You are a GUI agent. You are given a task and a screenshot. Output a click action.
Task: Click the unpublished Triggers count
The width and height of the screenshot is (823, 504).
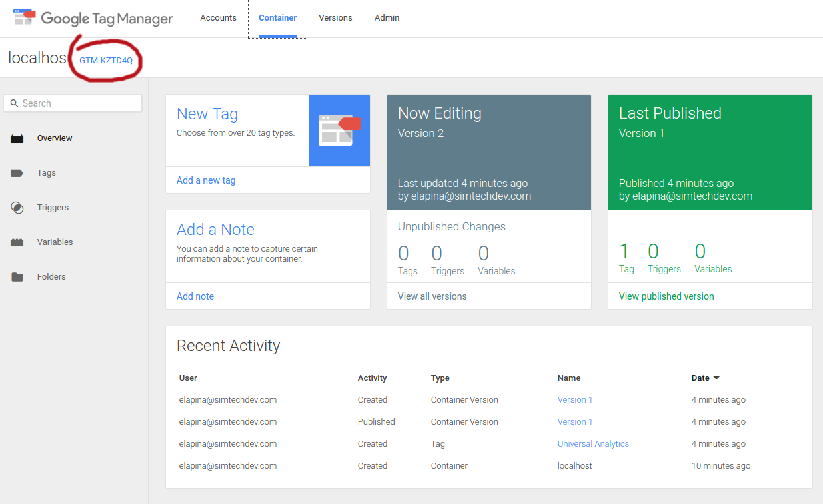[x=436, y=254]
